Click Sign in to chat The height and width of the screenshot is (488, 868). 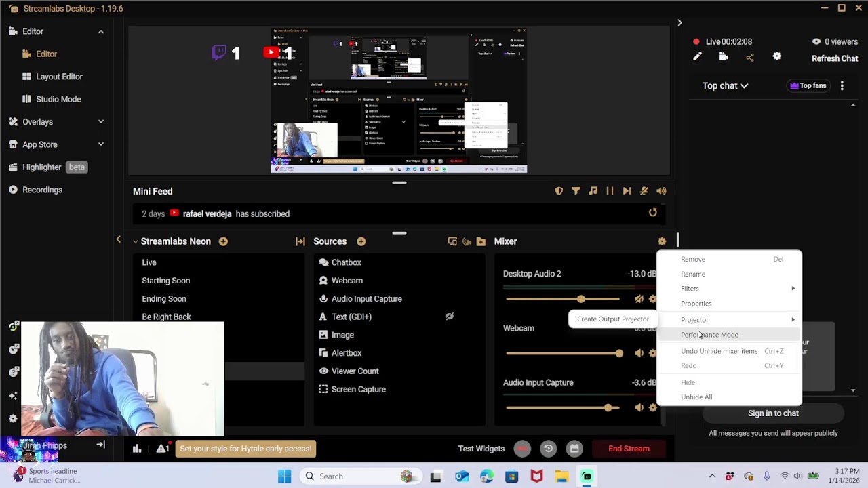773,413
